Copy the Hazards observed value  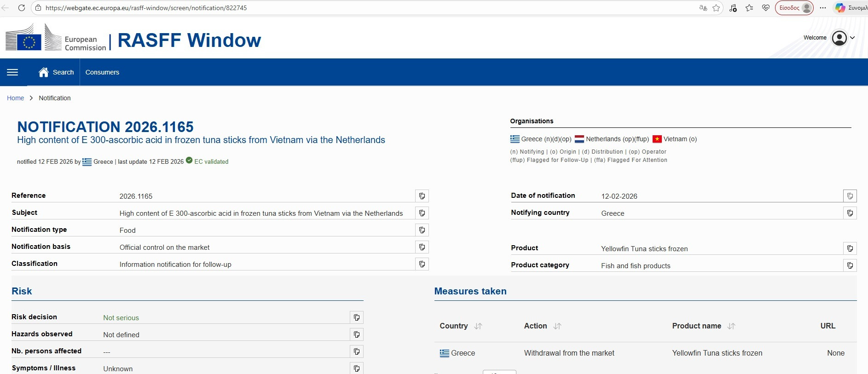[356, 334]
